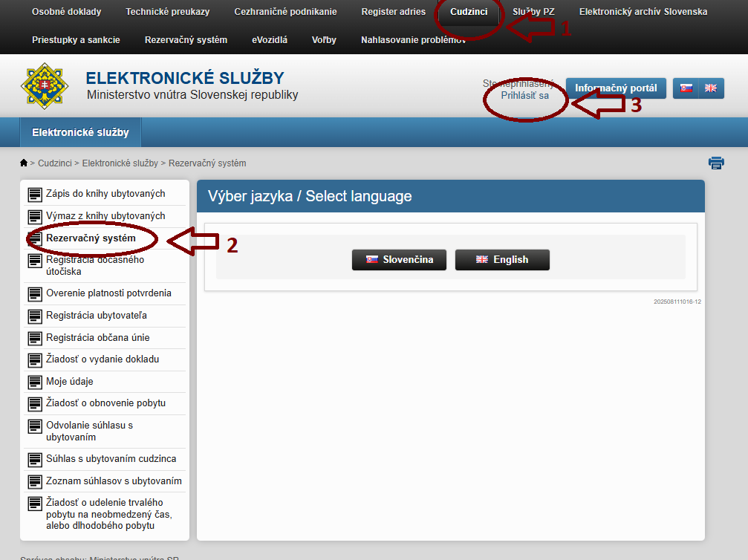The width and height of the screenshot is (748, 560).
Task: Open the Informačný portál button
Action: (x=616, y=88)
